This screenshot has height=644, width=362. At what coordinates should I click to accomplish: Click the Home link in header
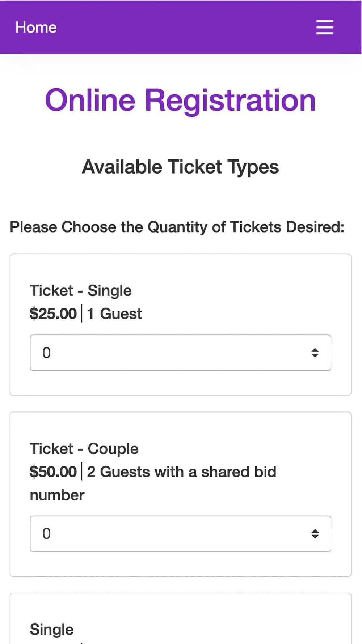[x=36, y=27]
